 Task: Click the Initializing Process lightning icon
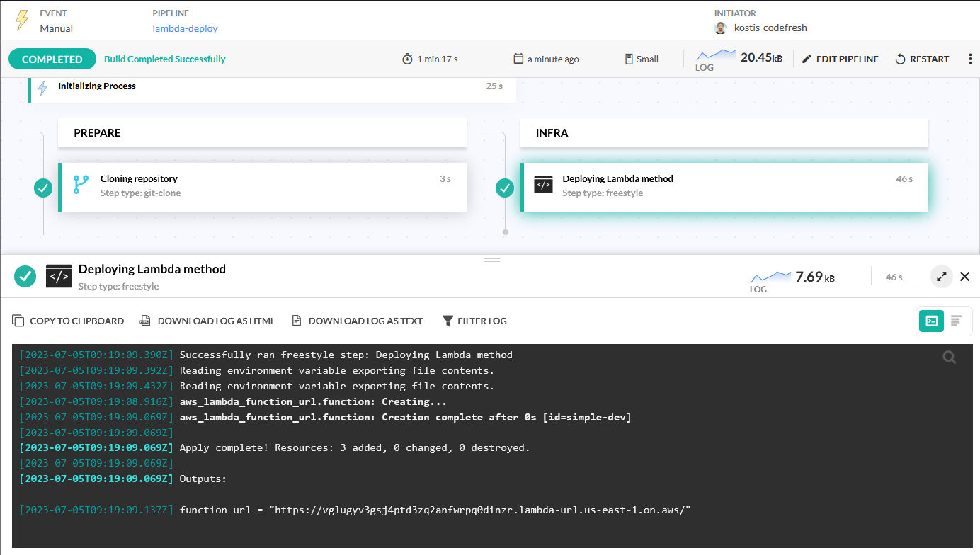pos(42,88)
